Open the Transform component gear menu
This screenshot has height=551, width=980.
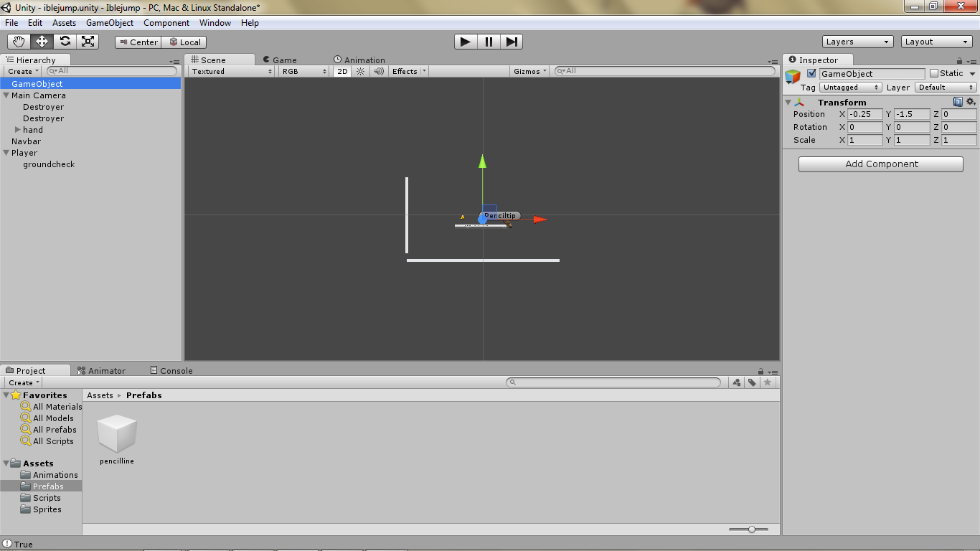point(971,102)
